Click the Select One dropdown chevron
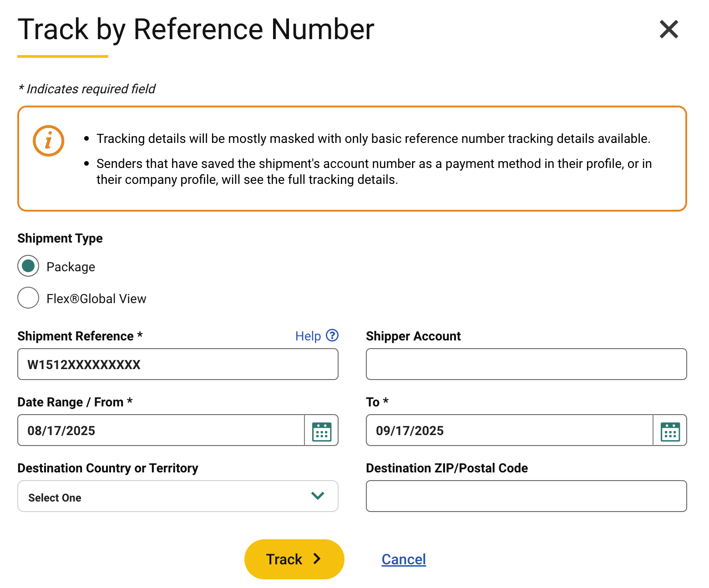Viewport: 709px width, 588px height. (318, 496)
